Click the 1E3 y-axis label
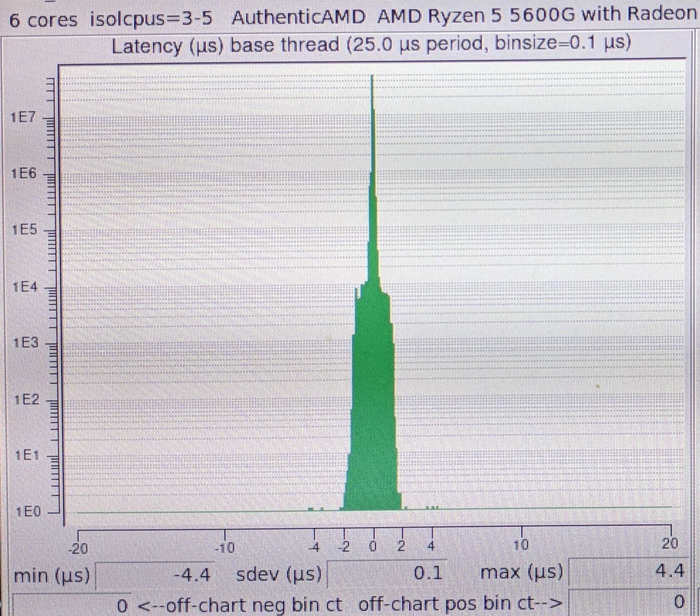Screen dimensions: 700x616 (25, 343)
